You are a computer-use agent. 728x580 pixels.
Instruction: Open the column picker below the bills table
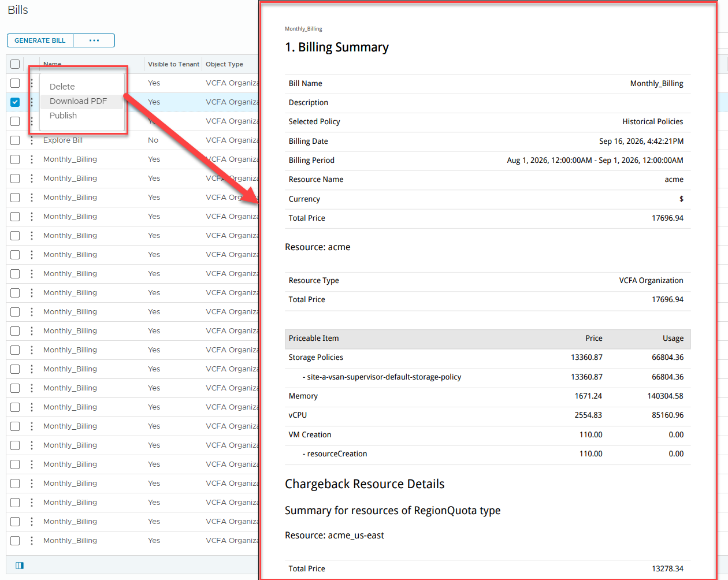[20, 566]
